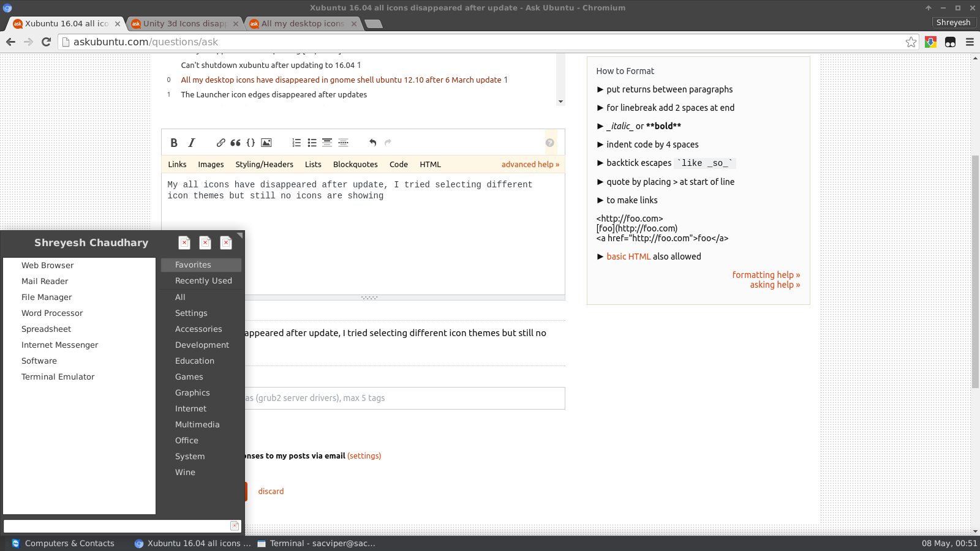Click the editor resize grip bar
Viewport: 980px width, 551px height.
369,298
